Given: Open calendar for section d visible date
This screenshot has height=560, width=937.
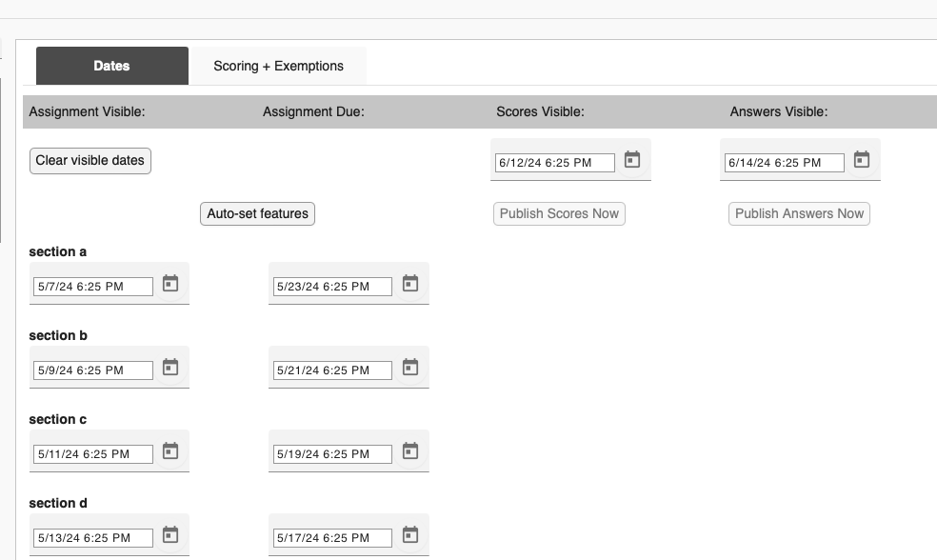Looking at the screenshot, I should click(x=170, y=534).
